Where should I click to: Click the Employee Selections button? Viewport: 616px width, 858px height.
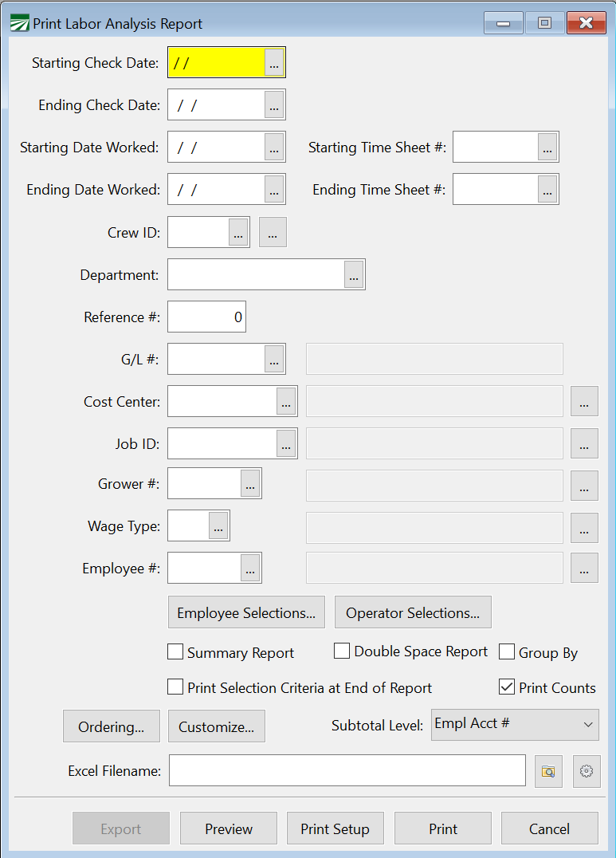tap(246, 612)
